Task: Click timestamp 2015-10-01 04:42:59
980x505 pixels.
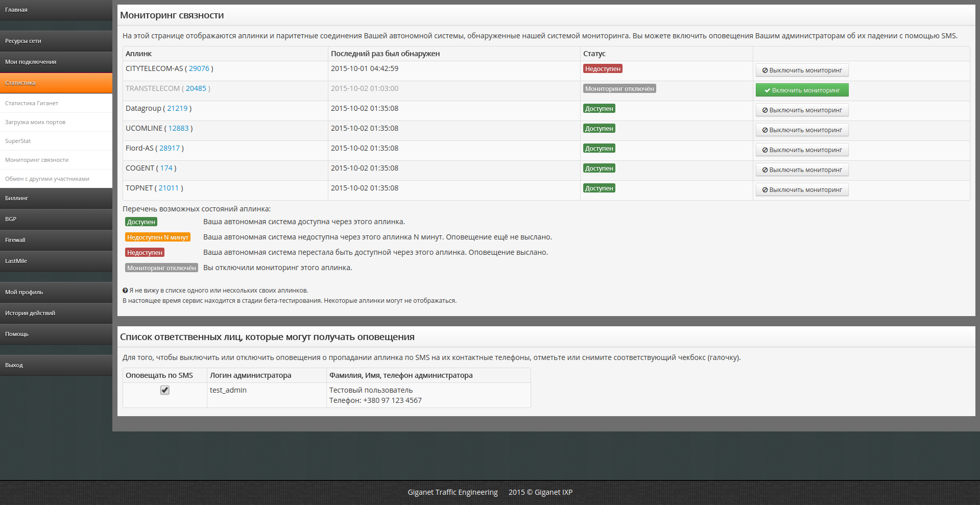Action: tap(365, 68)
